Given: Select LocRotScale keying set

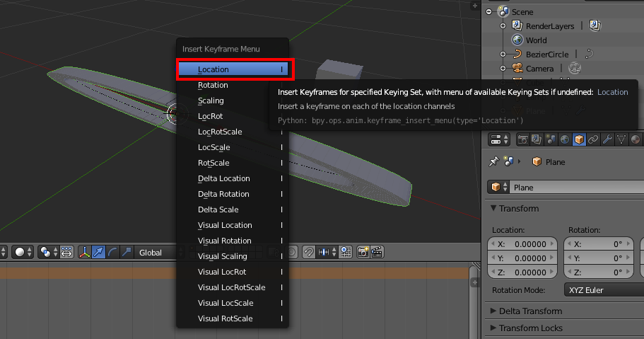Looking at the screenshot, I should (x=233, y=132).
